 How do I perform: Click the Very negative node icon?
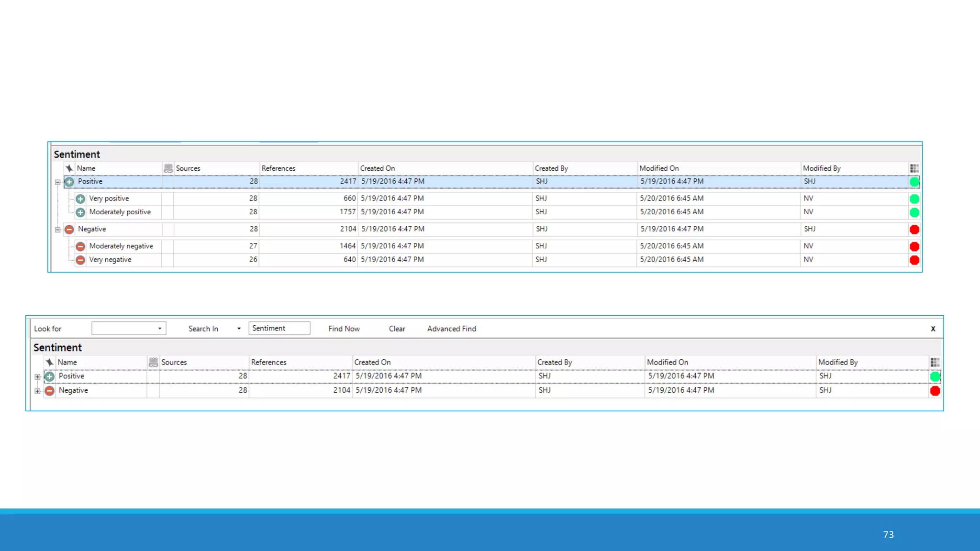click(x=80, y=260)
